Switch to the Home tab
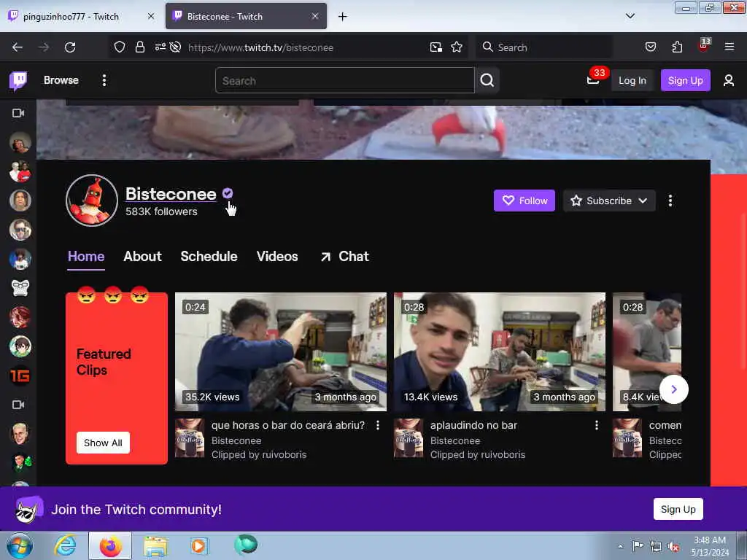The height and width of the screenshot is (560, 747). click(86, 256)
